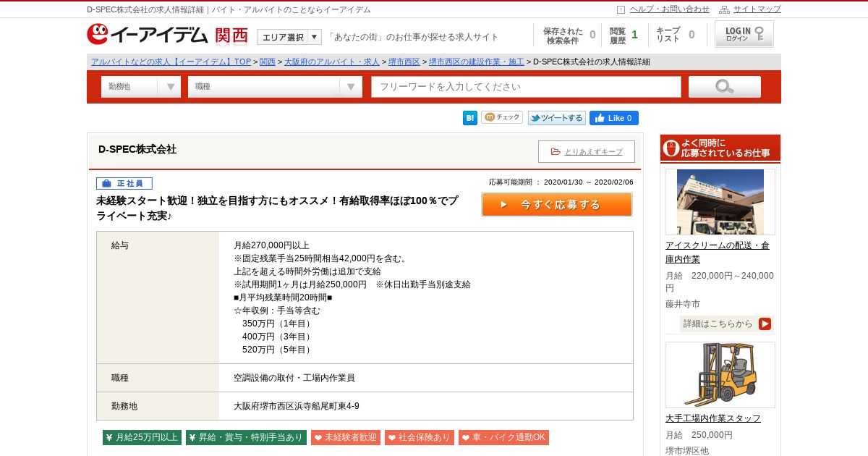Click the 社会保険あり tag
The image size is (868, 456).
click(420, 437)
